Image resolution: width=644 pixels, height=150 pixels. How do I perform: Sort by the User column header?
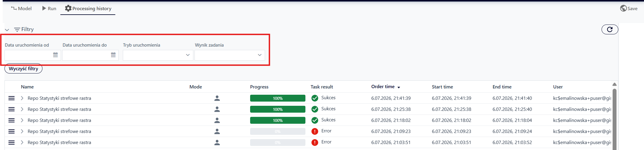coord(558,87)
